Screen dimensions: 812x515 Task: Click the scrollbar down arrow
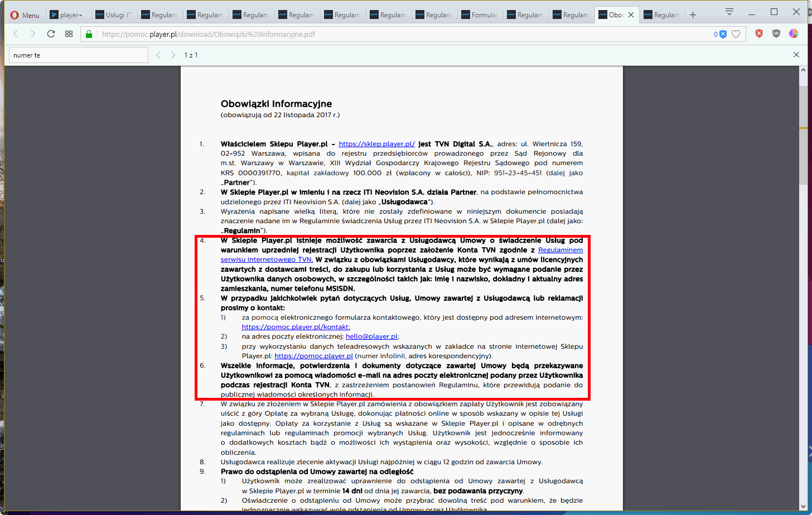click(803, 506)
